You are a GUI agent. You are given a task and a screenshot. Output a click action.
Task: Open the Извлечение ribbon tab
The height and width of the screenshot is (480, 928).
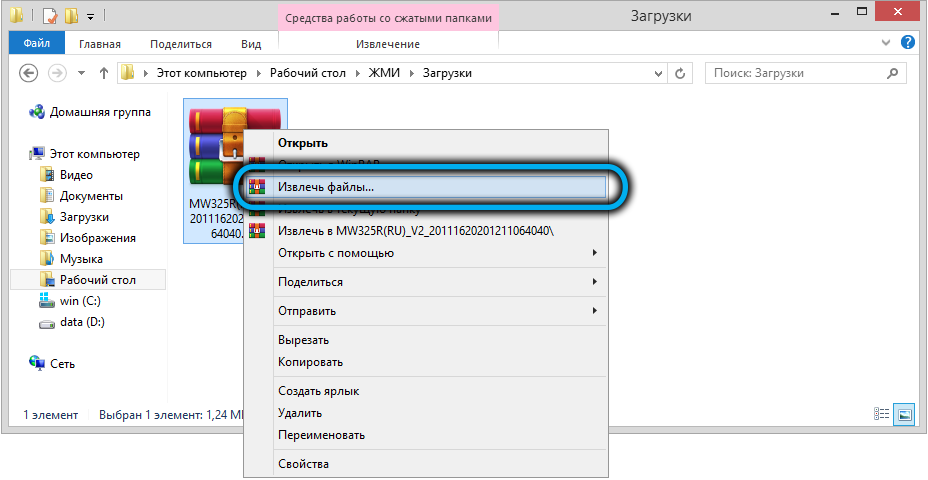click(389, 44)
